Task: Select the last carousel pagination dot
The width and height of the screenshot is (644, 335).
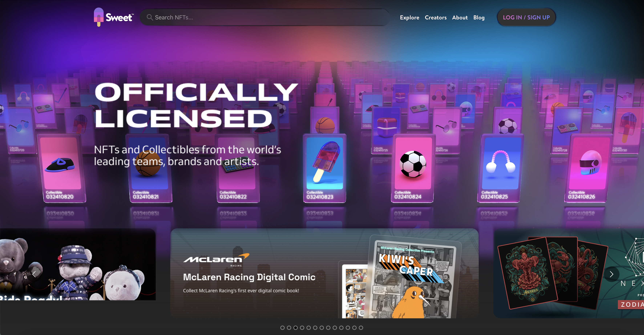Action: 361,328
